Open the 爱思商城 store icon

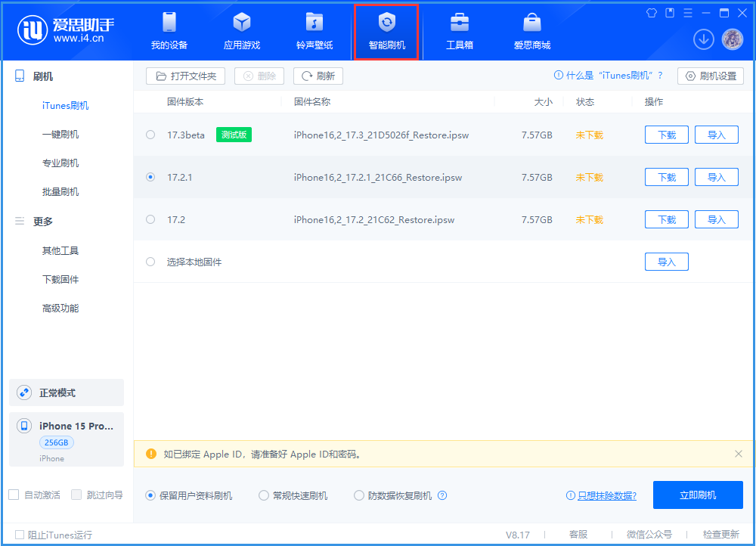click(531, 23)
